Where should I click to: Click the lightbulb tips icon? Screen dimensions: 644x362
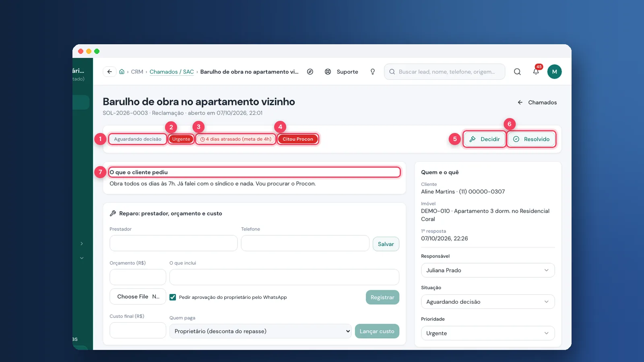(373, 72)
